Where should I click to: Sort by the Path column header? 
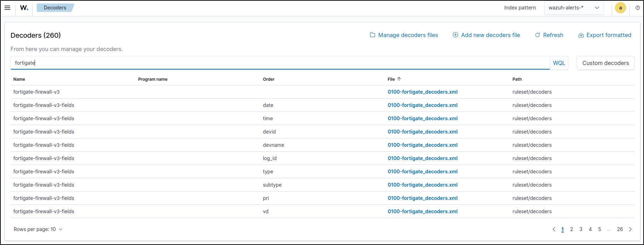coord(517,79)
